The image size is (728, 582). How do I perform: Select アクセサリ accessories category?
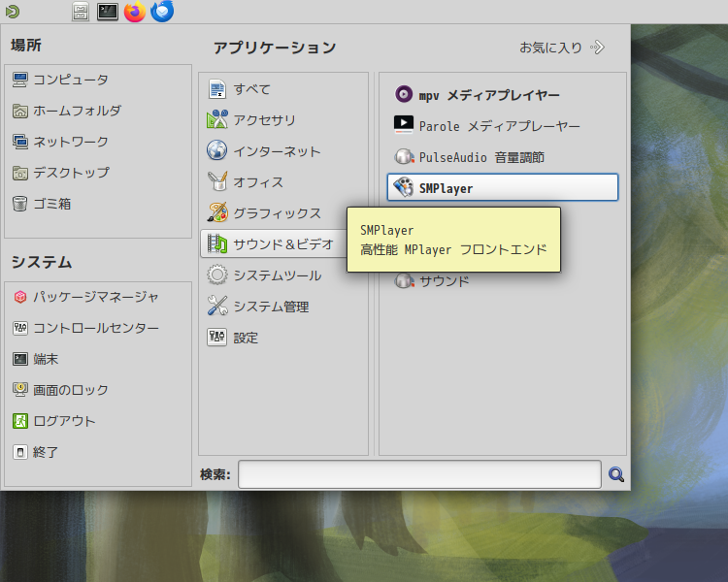click(x=283, y=120)
